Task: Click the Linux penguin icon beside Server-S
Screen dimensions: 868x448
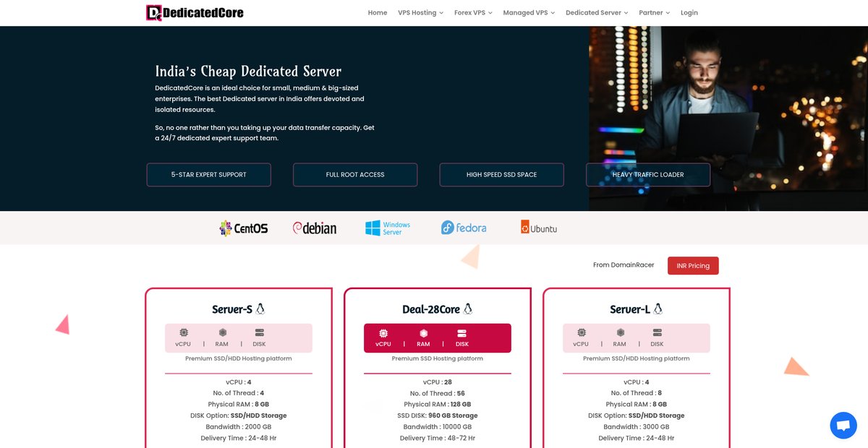Action: [260, 309]
